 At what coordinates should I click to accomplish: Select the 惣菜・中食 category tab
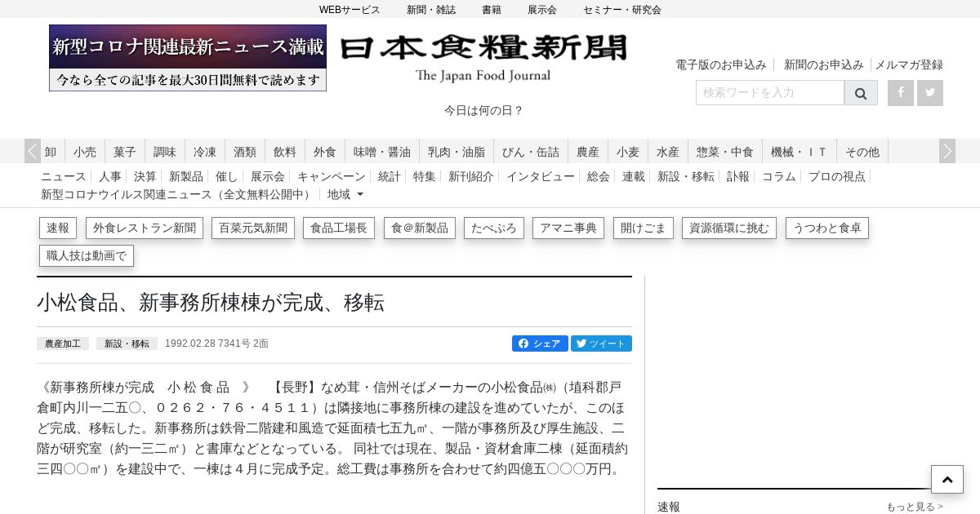click(x=725, y=152)
